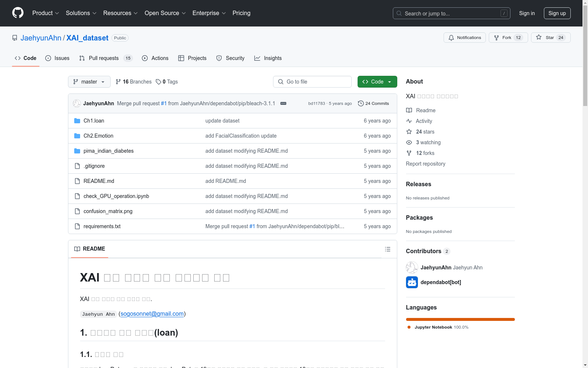The image size is (588, 368).
Task: Open the Projects tab
Action: [192, 58]
